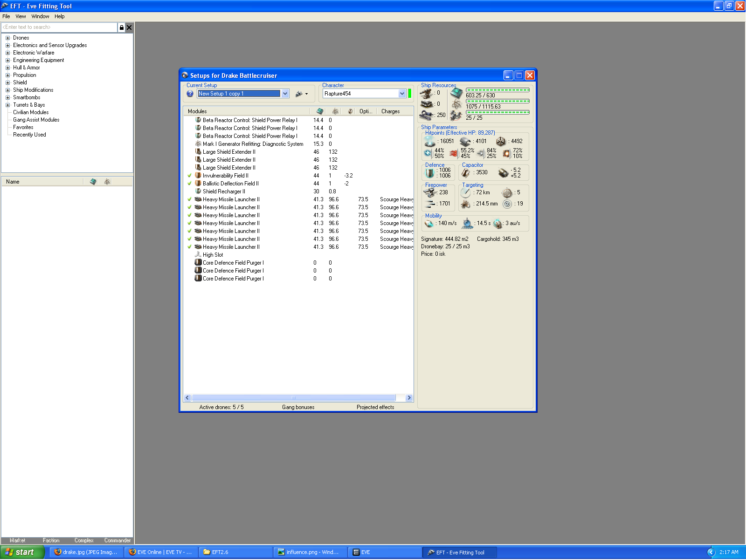Expand Electronics and Sensor Upgrades node

click(x=7, y=46)
